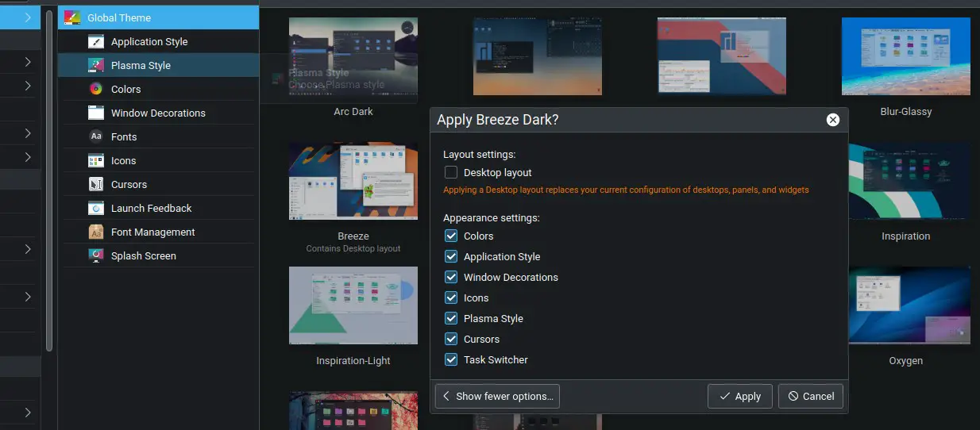This screenshot has width=980, height=430.
Task: Click the Blur-Glassy theme label
Action: pyautogui.click(x=906, y=112)
